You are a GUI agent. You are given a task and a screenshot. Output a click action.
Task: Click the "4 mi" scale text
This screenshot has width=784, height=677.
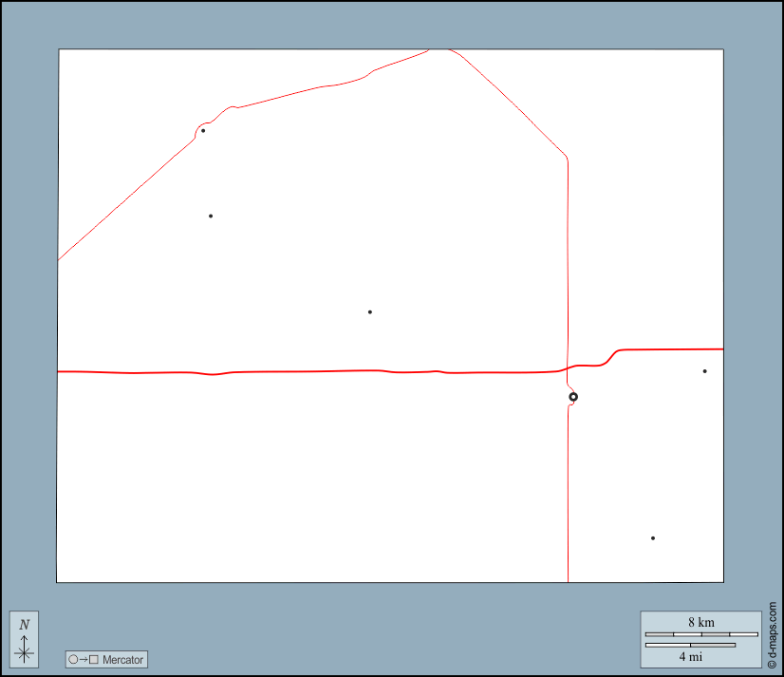690,656
